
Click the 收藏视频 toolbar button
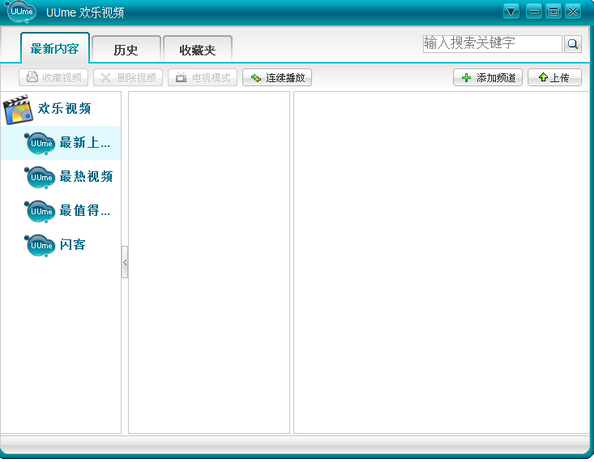pyautogui.click(x=53, y=78)
